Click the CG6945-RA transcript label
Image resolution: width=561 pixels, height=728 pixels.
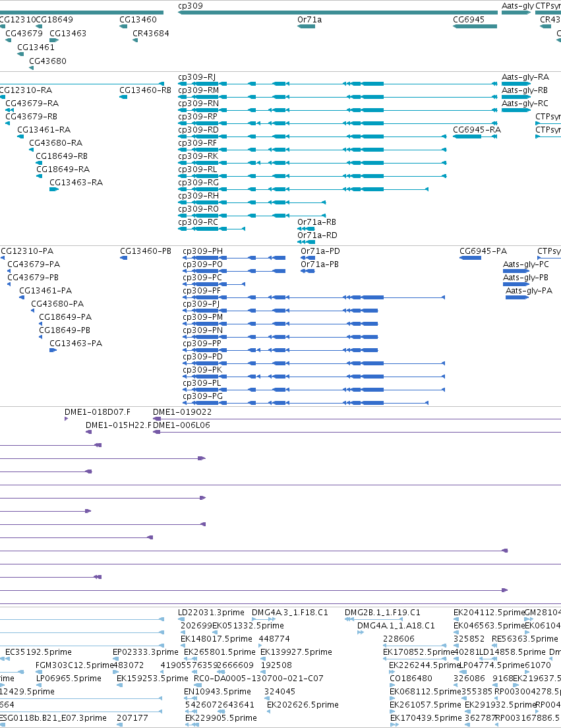coord(477,129)
